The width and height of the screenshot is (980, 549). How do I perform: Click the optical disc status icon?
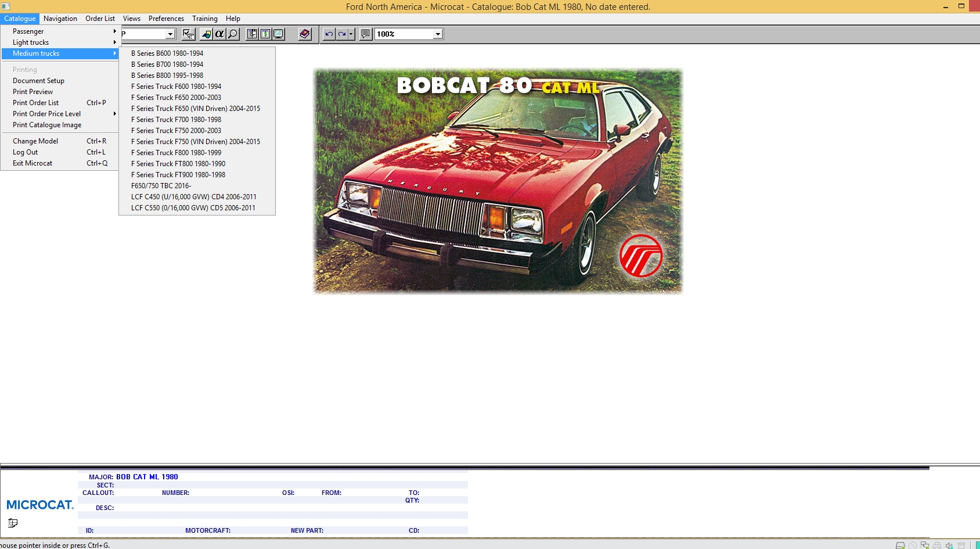[913, 545]
